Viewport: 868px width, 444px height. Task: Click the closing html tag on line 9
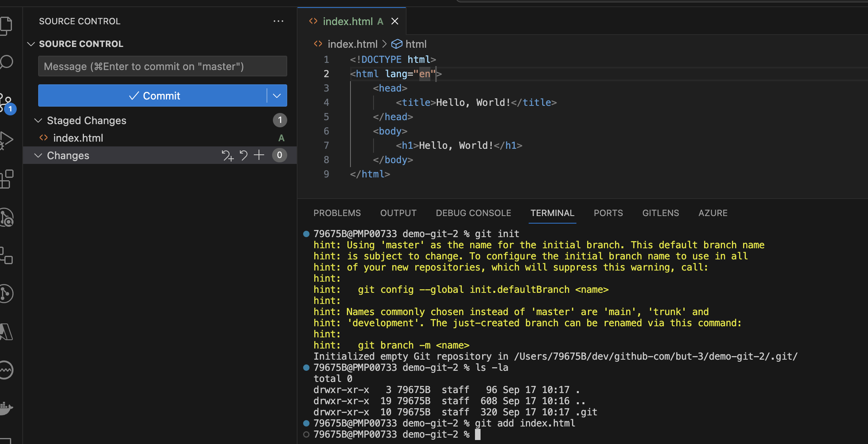click(370, 174)
